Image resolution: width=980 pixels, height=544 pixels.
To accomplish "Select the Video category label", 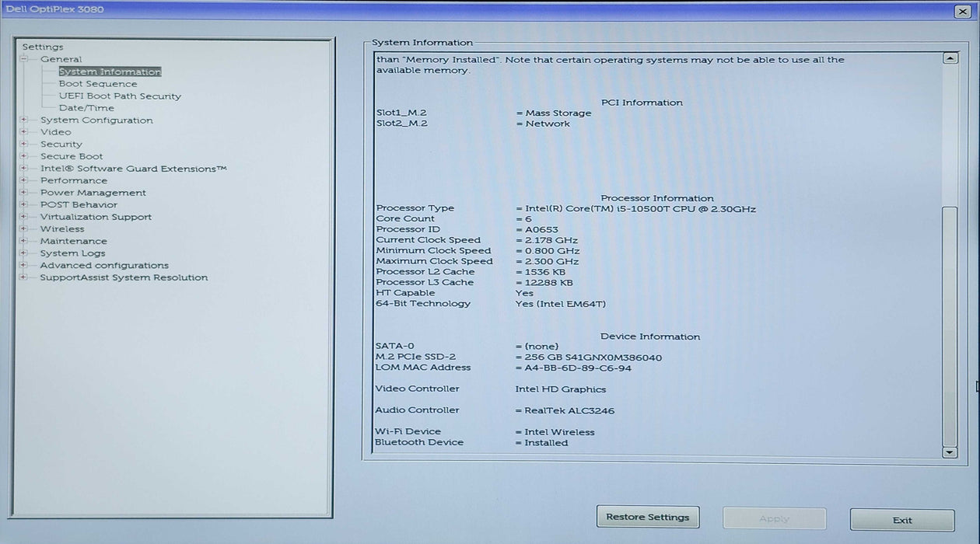I will (55, 132).
